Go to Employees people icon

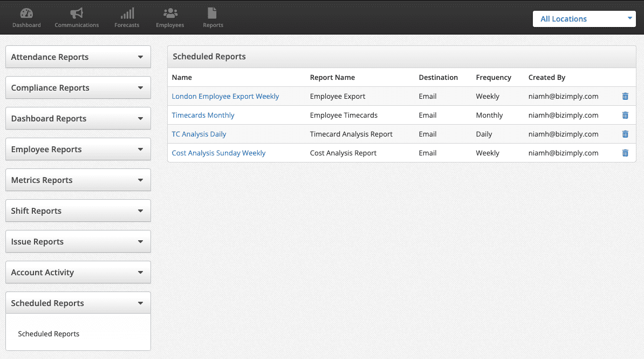click(x=170, y=13)
